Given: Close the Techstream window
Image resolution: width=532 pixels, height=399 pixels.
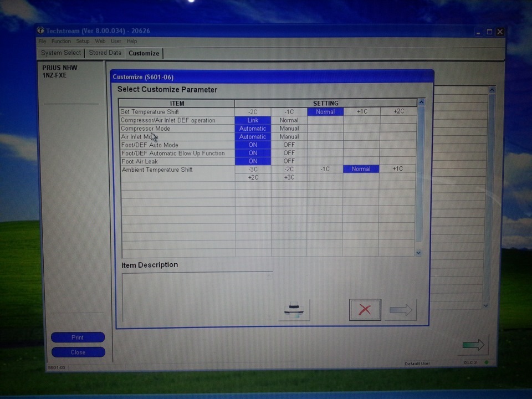Looking at the screenshot, I should [x=500, y=32].
